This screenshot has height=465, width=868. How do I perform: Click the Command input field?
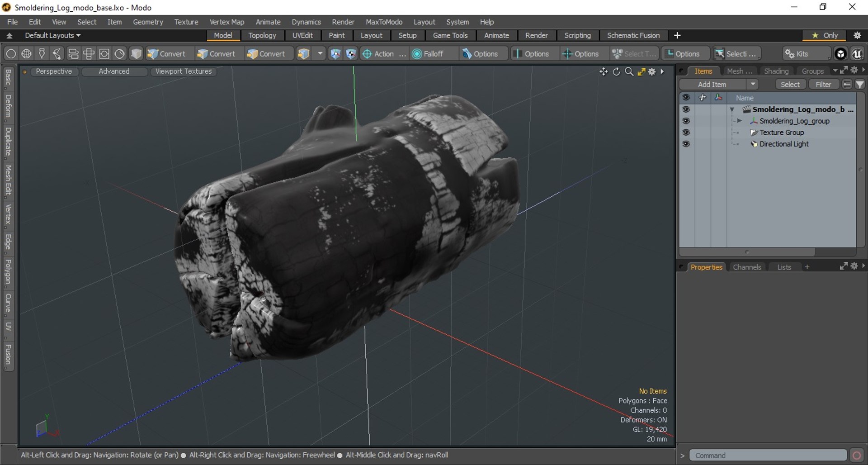click(768, 455)
